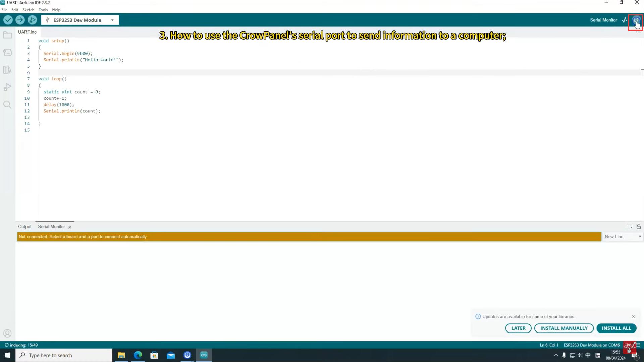The height and width of the screenshot is (362, 644).
Task: Toggle the Serial Monitor button top right
Action: [x=636, y=20]
